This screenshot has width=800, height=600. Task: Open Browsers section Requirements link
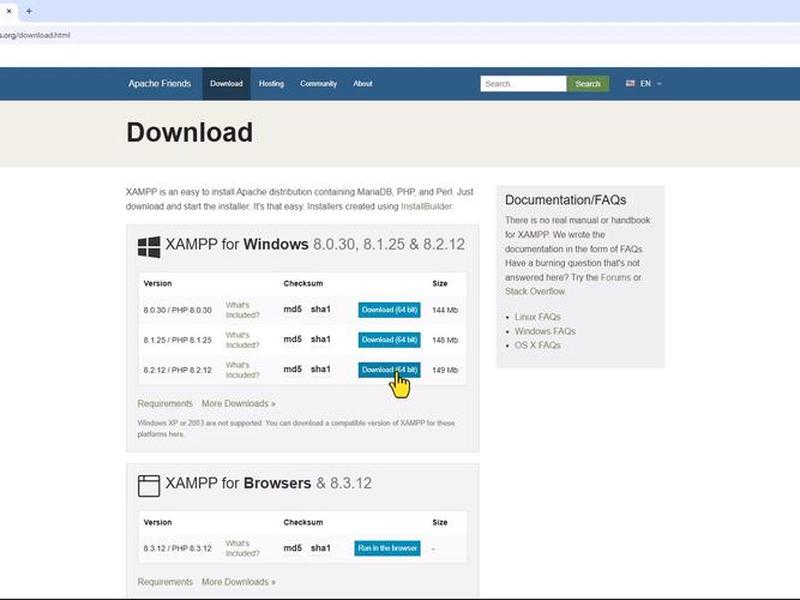(165, 582)
